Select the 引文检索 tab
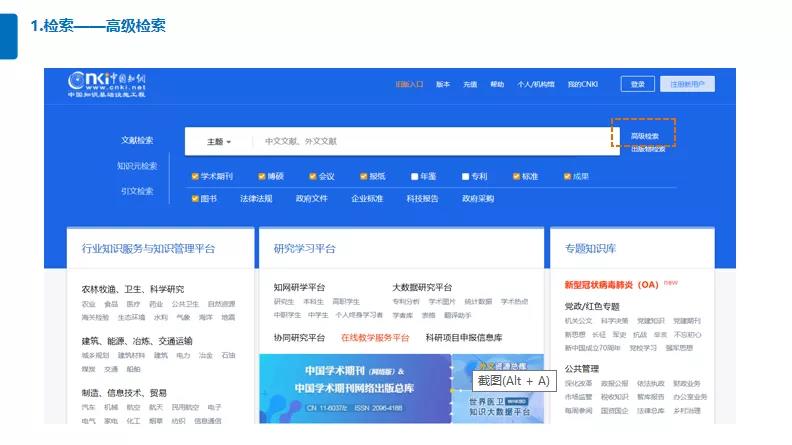Viewport: 792px width, 445px height. pyautogui.click(x=137, y=191)
